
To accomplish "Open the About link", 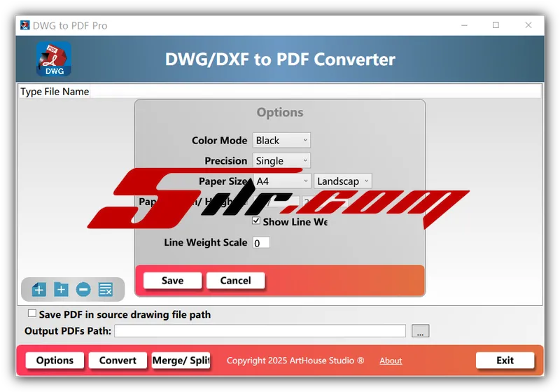I will [391, 360].
